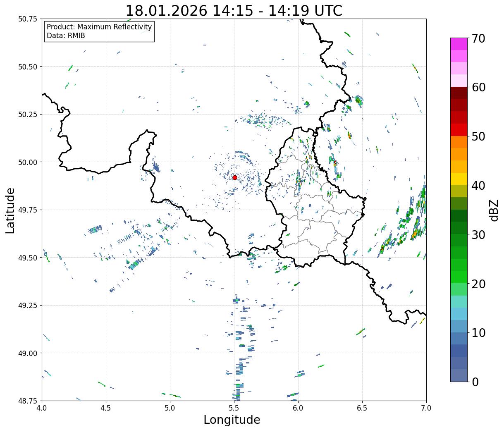Click the latitude tick label 48.75
The image size is (504, 430).
pyautogui.click(x=28, y=401)
